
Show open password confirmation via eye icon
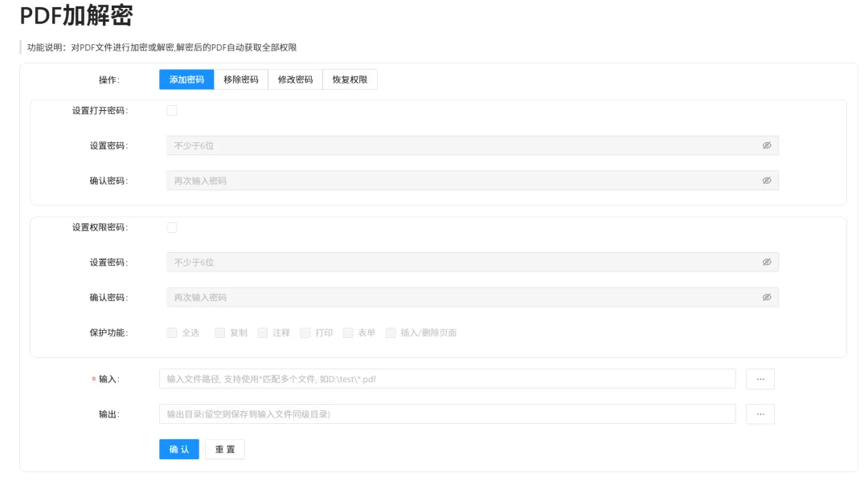pyautogui.click(x=767, y=181)
